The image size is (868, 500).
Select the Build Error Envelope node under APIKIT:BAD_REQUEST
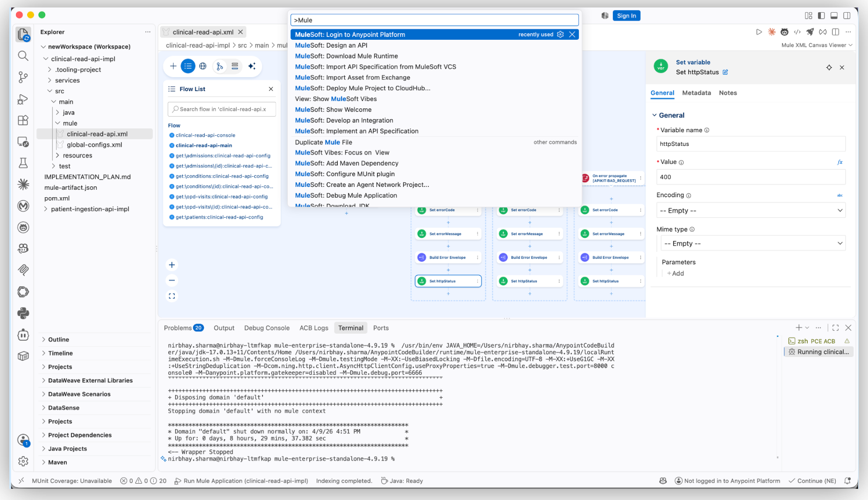tap(611, 257)
